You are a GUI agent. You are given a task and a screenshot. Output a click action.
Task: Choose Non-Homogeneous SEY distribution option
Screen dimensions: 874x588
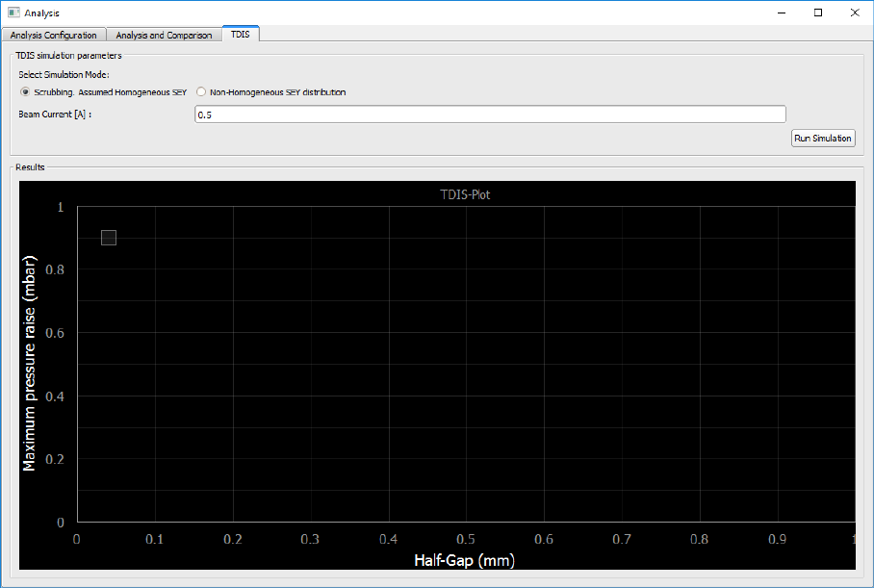(270, 92)
